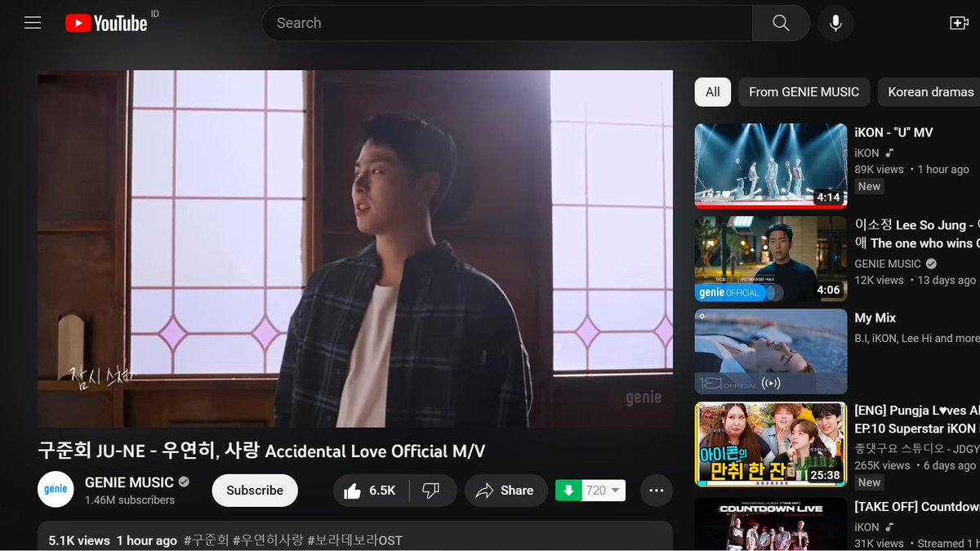Open GENIE MUSIC channel name link
Screen dimensions: 980x551
(x=129, y=482)
